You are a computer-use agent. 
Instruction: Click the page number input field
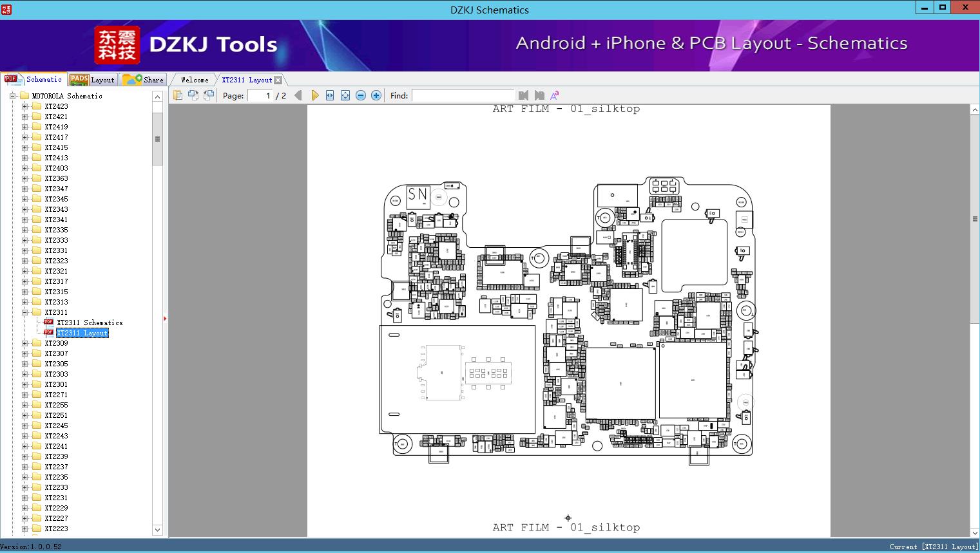[x=260, y=95]
